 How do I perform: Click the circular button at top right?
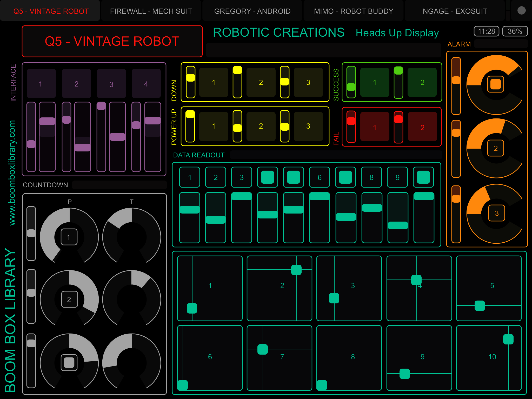pos(521,10)
